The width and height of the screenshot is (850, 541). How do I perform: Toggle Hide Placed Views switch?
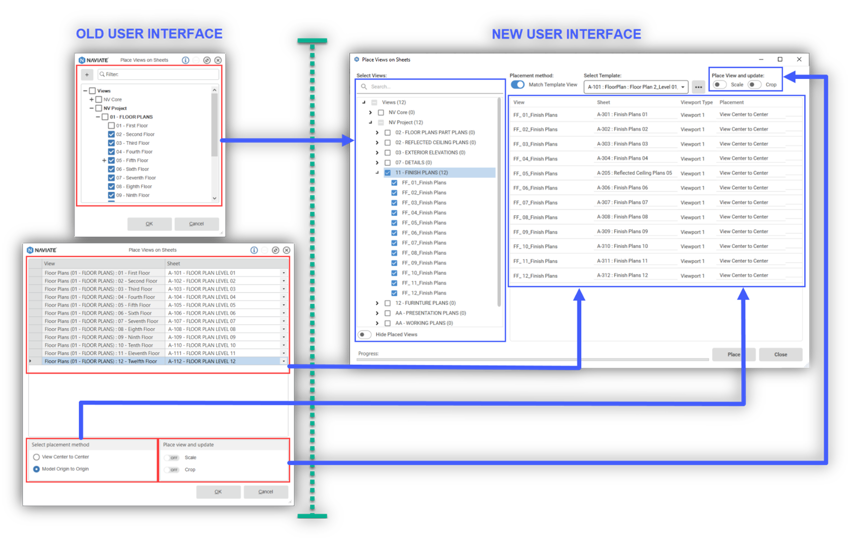pos(365,334)
